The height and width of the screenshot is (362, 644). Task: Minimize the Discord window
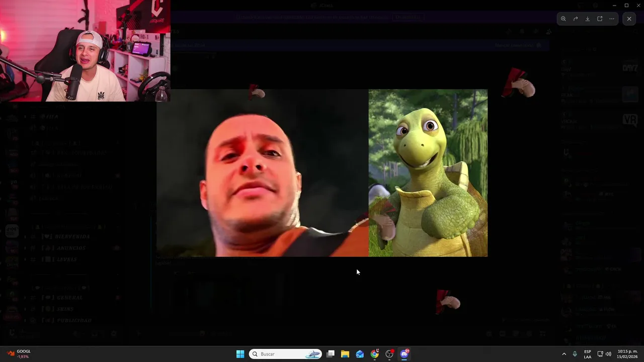(x=614, y=5)
